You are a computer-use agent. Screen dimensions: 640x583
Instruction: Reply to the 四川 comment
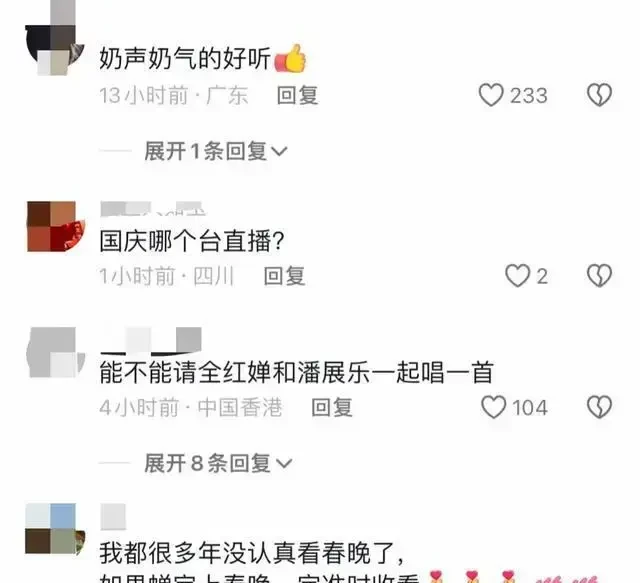(x=284, y=276)
